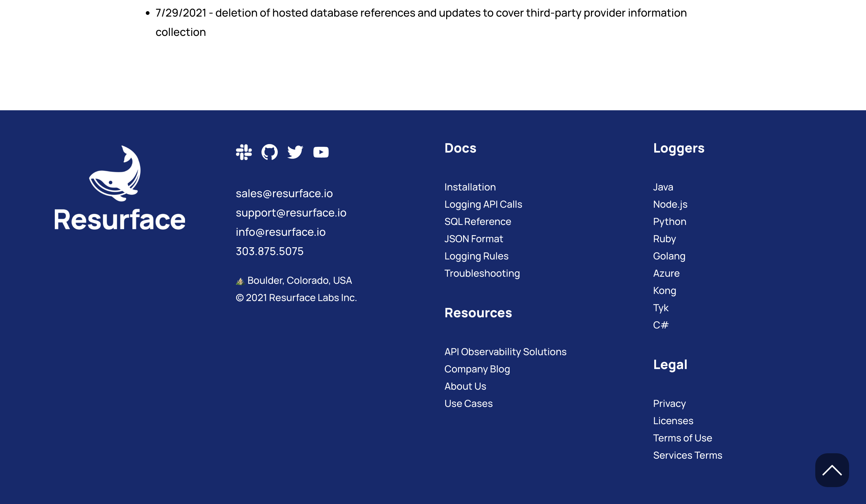This screenshot has height=504, width=866.
Task: Open the Slack community icon
Action: pos(244,152)
